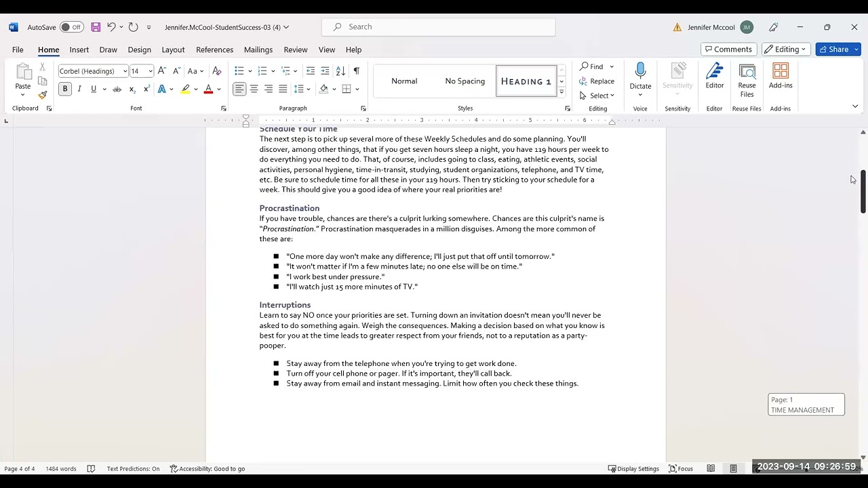Screen dimensions: 868x488
Task: Decrease font size with smaller A
Action: [176, 71]
